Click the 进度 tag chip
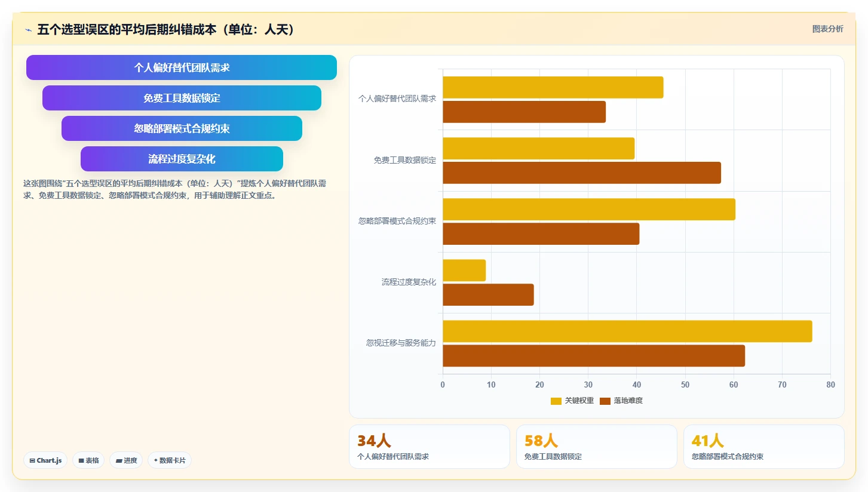This screenshot has height=492, width=868. click(126, 460)
